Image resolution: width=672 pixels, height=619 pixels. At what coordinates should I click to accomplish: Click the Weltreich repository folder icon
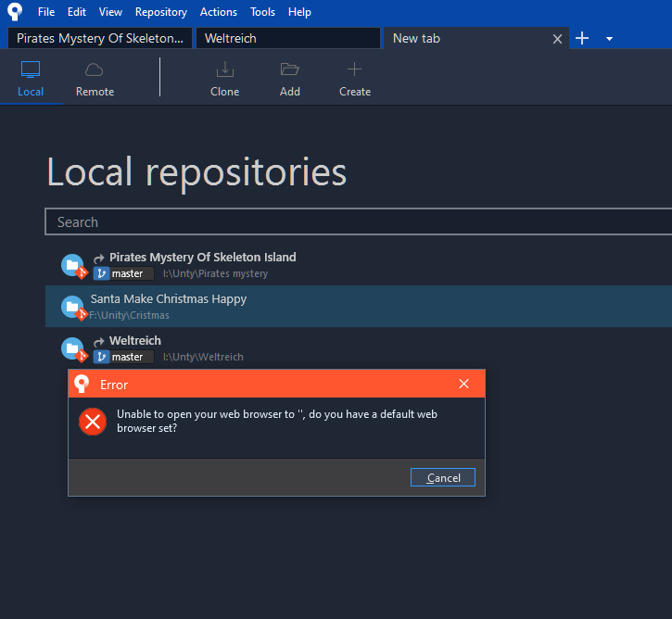click(73, 349)
